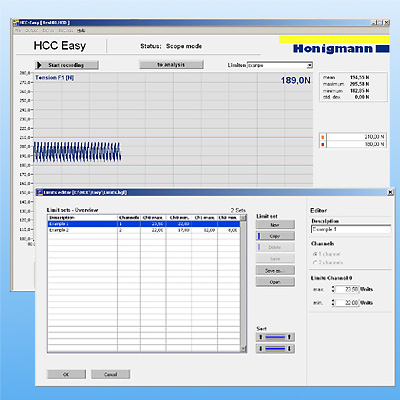400x400 pixels.
Task: Click the 210,00 N upper limit field
Action: tap(356, 137)
